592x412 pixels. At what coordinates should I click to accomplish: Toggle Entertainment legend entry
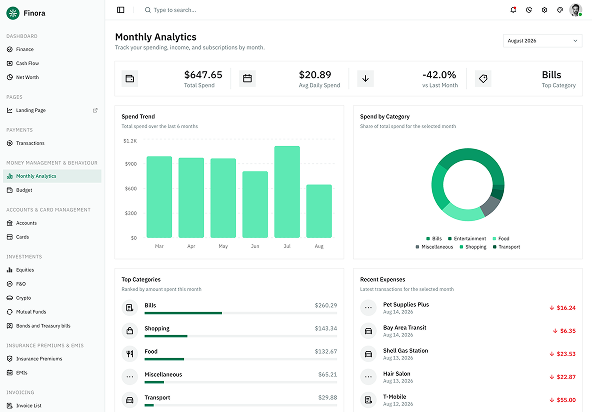pos(467,239)
